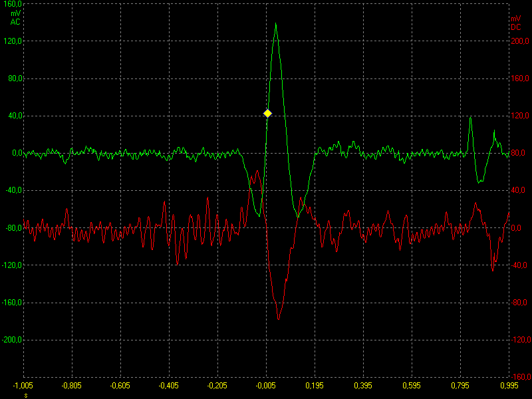Click the green '120,0' axis value
The height and width of the screenshot is (399, 532).
tap(13, 41)
